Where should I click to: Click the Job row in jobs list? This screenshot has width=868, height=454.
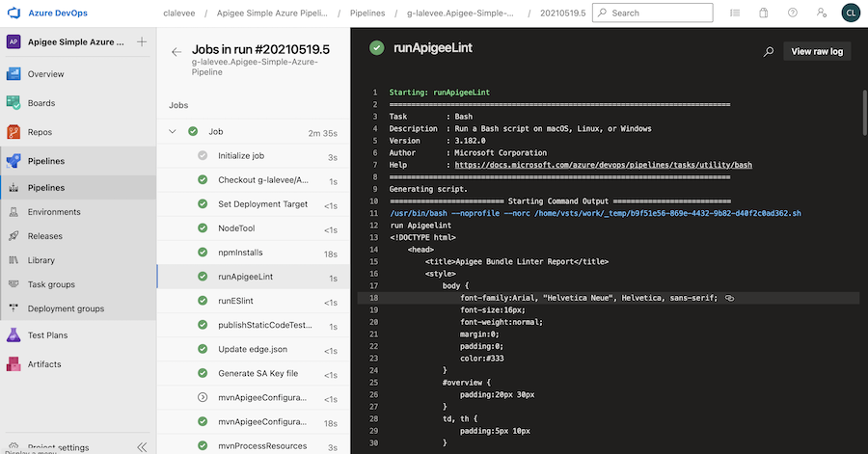click(x=254, y=132)
